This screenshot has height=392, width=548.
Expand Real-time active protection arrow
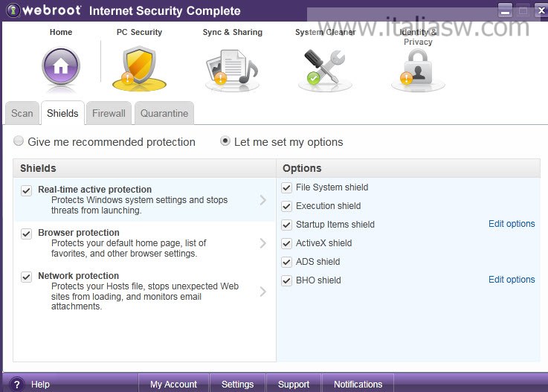click(263, 200)
